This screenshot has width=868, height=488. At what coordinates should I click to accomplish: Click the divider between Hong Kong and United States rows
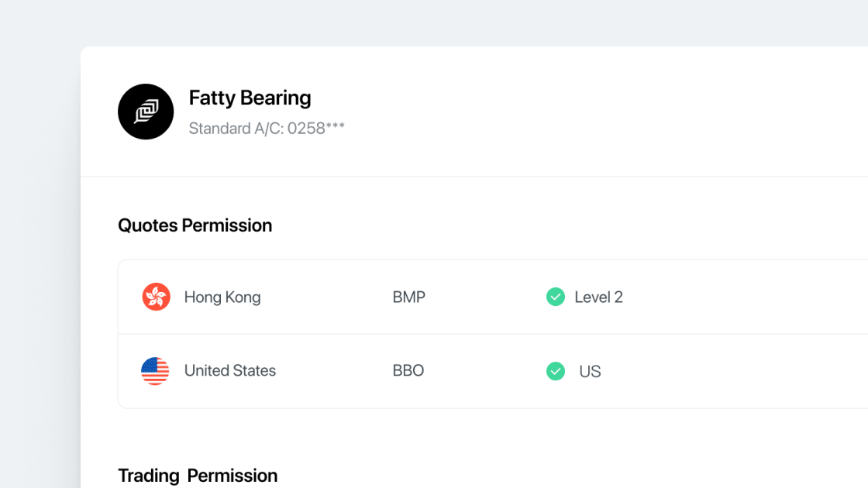tap(465, 334)
